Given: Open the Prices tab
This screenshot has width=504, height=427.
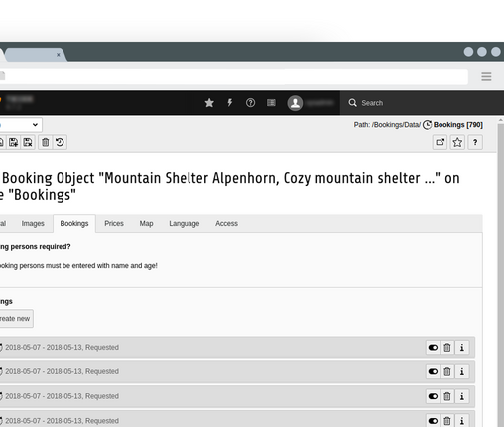Looking at the screenshot, I should pos(114,224).
